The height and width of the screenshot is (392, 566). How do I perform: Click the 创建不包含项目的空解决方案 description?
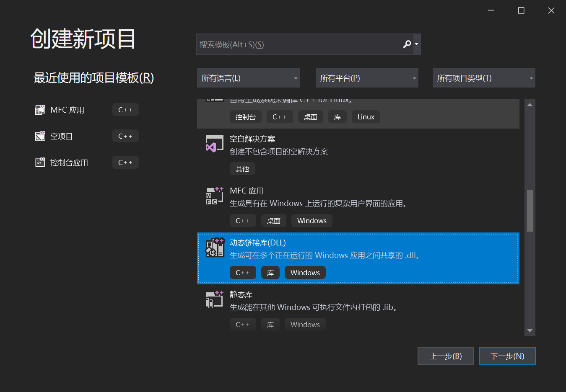point(279,151)
